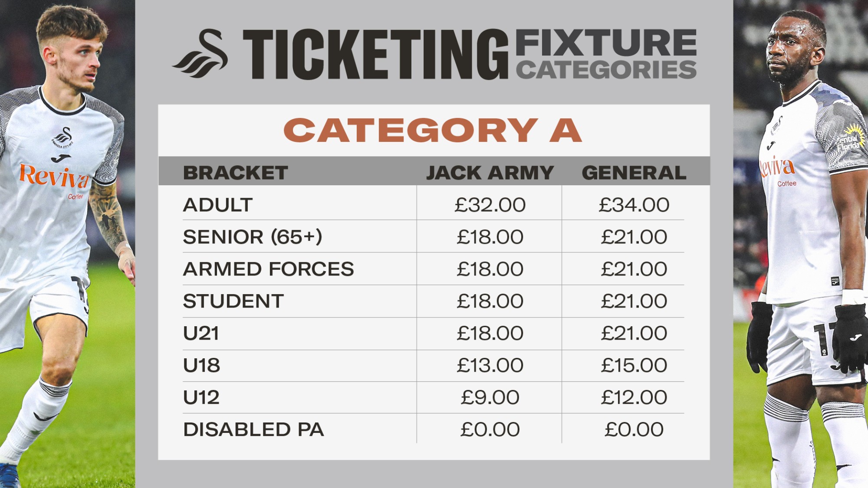The image size is (868, 488).
Task: Click the Swansea swan logo beside TICKETING
Action: (x=201, y=54)
